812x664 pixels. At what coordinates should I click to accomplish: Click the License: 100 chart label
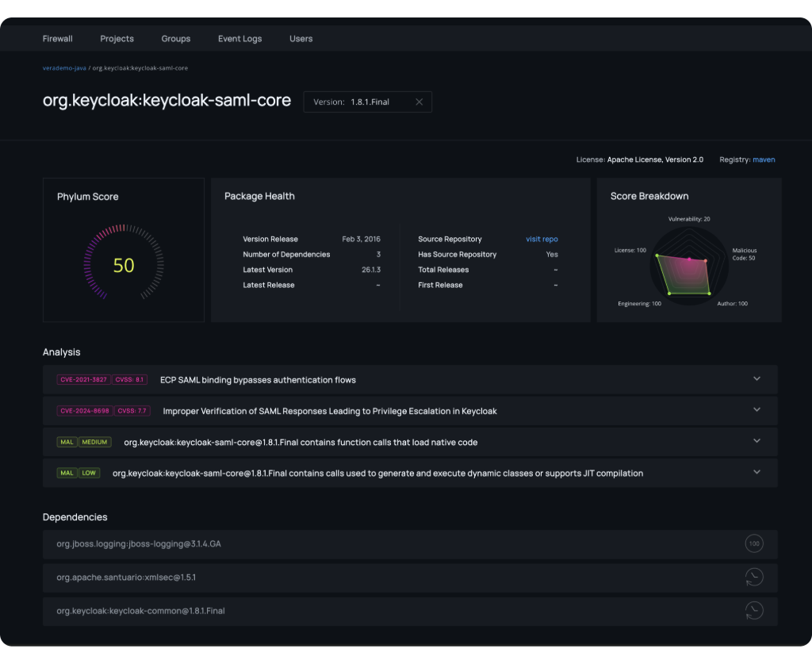[x=630, y=250]
